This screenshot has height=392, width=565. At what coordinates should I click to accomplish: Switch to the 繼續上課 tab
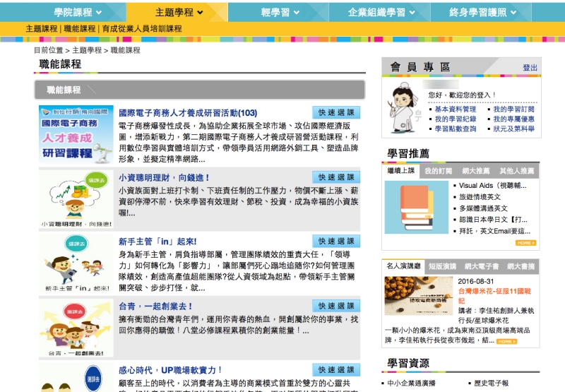[401, 170]
